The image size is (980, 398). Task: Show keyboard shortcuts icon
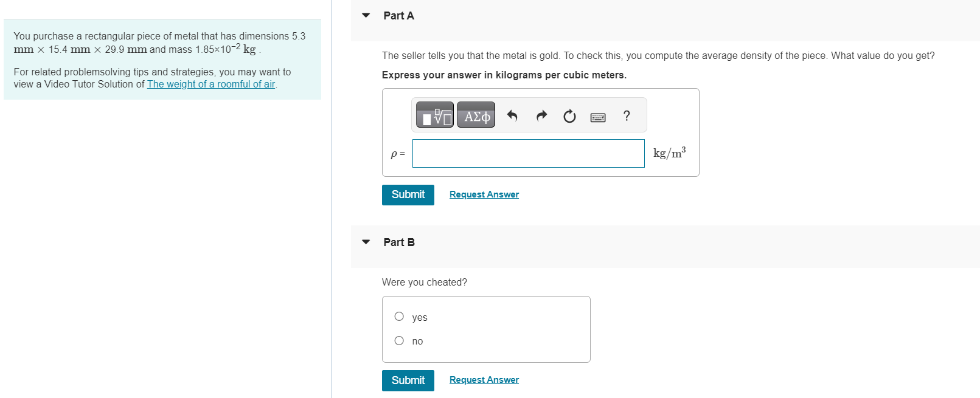tap(598, 117)
